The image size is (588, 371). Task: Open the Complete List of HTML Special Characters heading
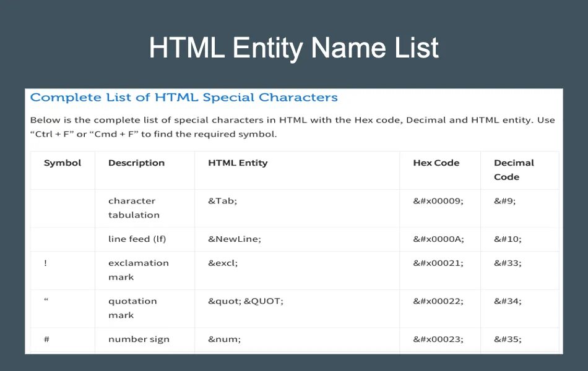coord(184,97)
